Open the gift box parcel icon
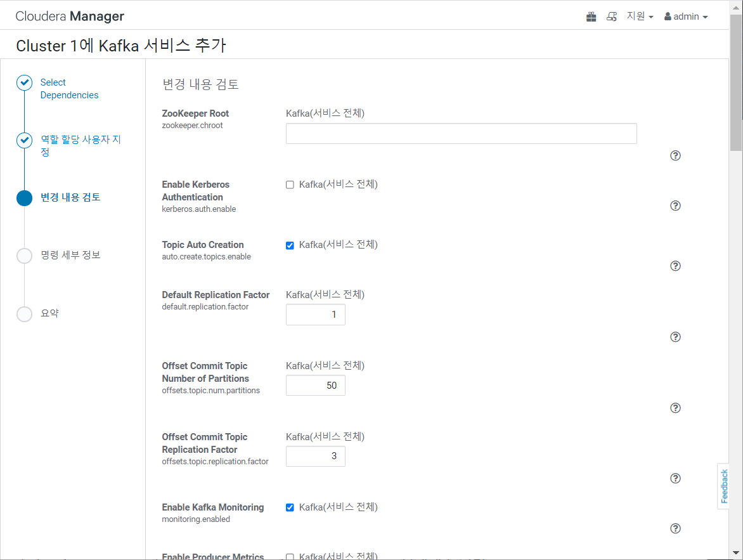743x560 pixels. coord(591,16)
